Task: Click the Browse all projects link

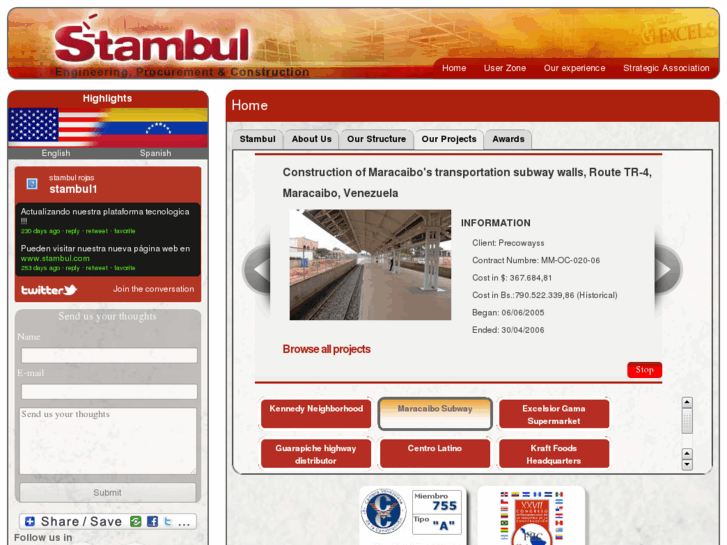Action: [326, 349]
